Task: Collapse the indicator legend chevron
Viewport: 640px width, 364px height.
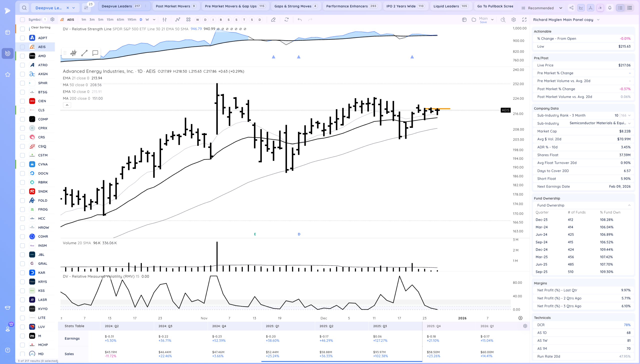Action: 67,105
